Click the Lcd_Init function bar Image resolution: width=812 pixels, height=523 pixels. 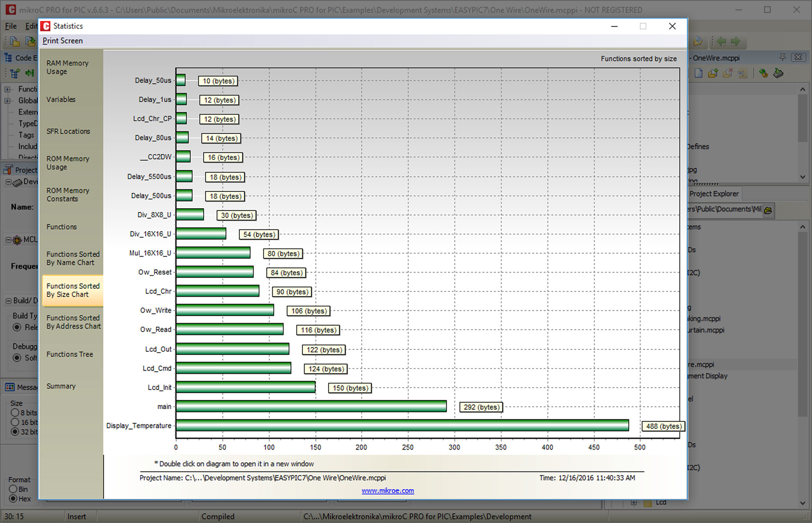246,387
